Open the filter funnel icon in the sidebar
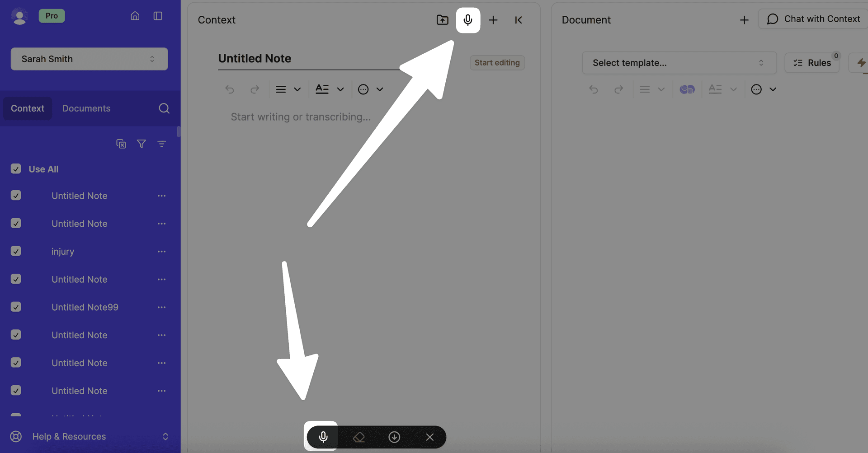The image size is (868, 453). pyautogui.click(x=141, y=144)
